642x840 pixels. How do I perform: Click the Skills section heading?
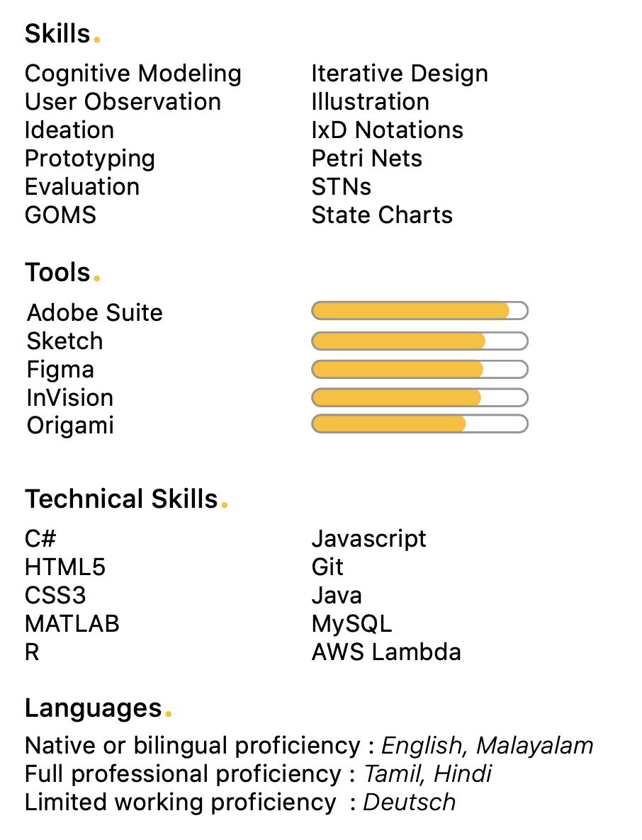point(57,34)
